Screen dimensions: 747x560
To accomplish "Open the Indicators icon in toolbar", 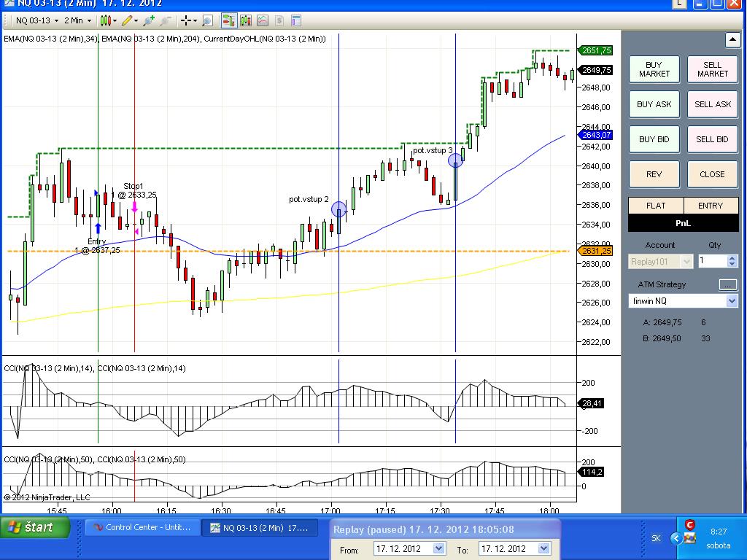I will pos(246,20).
